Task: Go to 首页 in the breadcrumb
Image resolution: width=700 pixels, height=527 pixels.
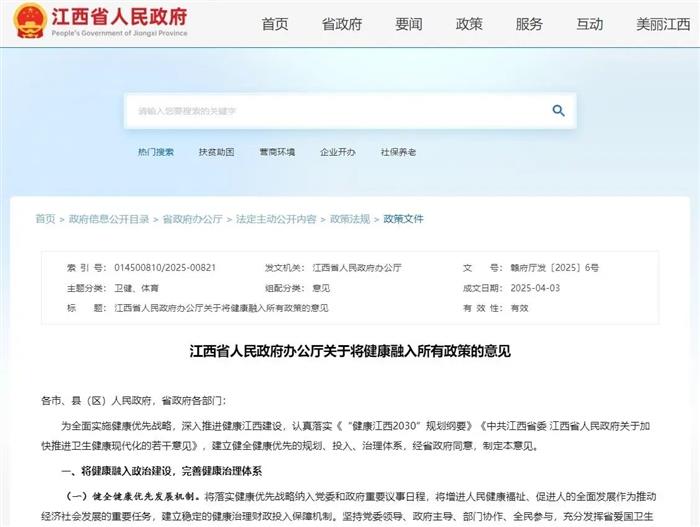Action: 45,219
